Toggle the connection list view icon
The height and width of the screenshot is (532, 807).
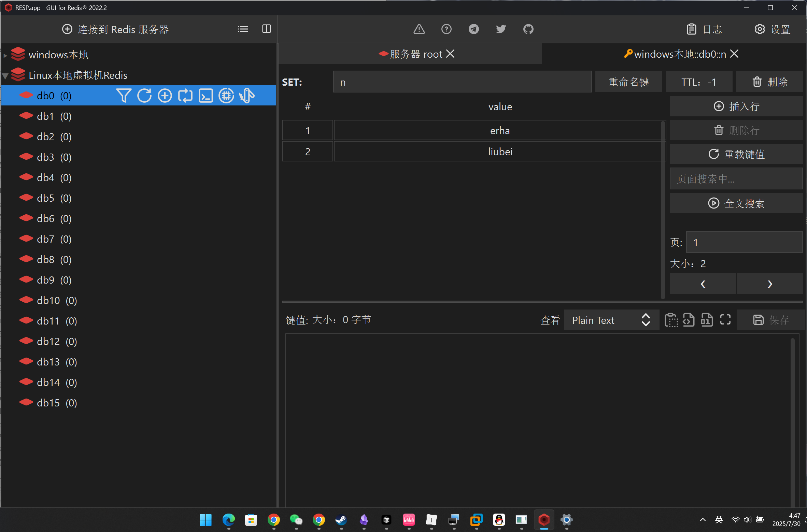(243, 29)
